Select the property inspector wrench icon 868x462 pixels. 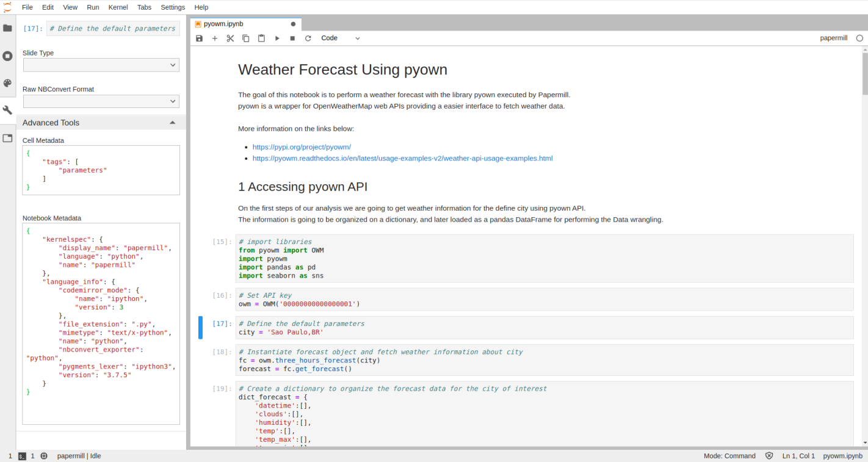coord(7,110)
